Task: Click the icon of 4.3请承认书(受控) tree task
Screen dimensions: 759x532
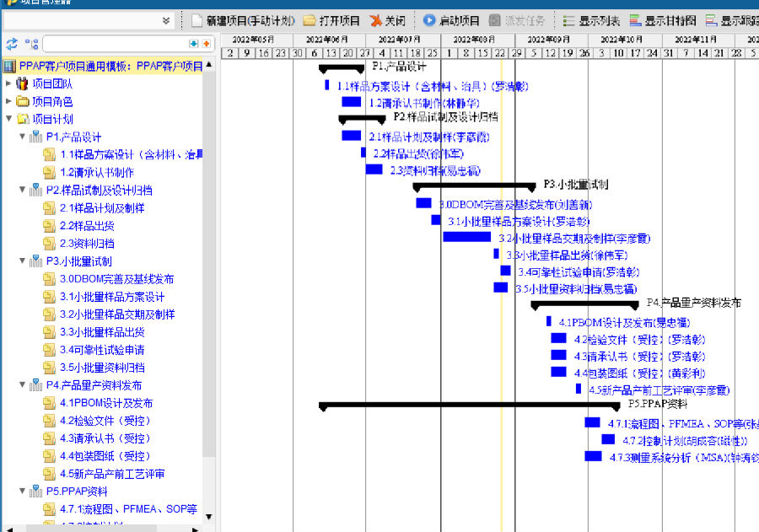Action: click(x=50, y=438)
